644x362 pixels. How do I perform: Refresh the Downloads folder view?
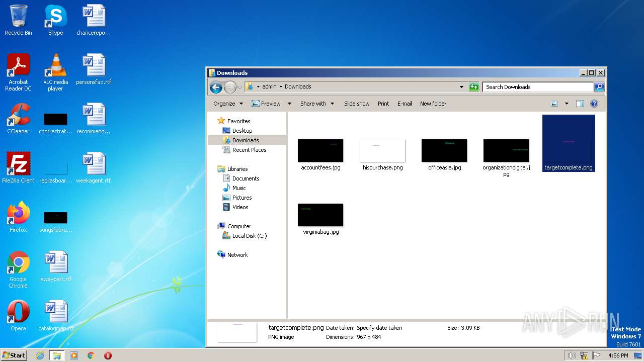click(474, 87)
